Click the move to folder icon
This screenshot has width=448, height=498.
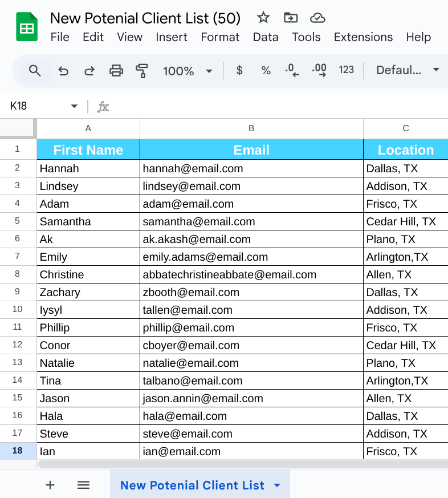pos(290,18)
